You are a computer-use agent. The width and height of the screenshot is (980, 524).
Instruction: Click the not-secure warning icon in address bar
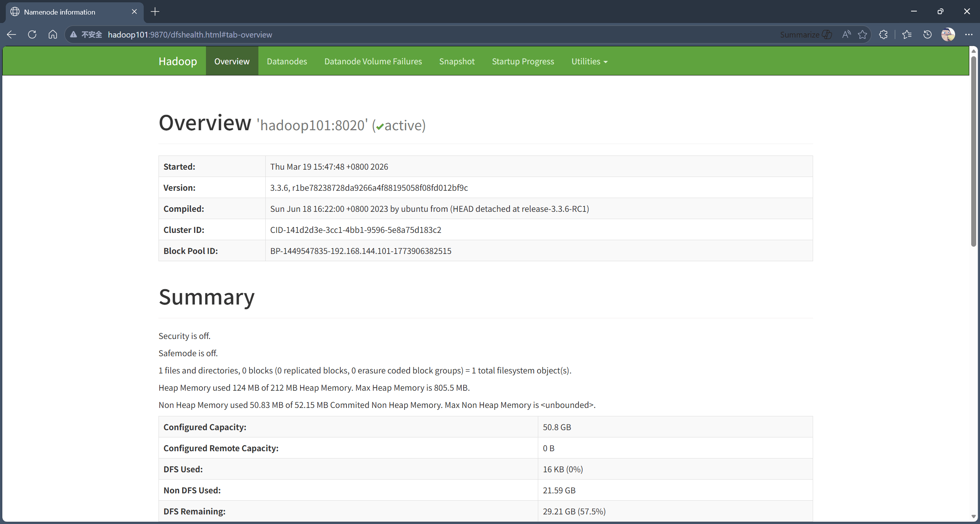(x=73, y=34)
